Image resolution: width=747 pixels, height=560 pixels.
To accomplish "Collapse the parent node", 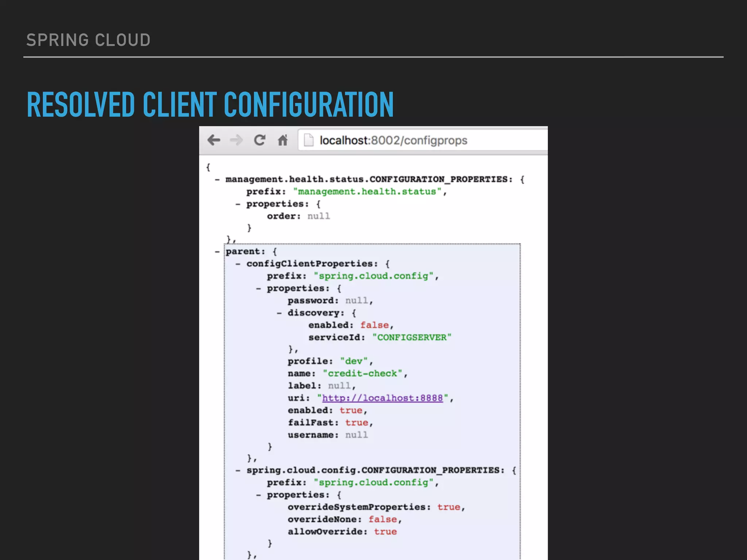I will click(x=217, y=252).
